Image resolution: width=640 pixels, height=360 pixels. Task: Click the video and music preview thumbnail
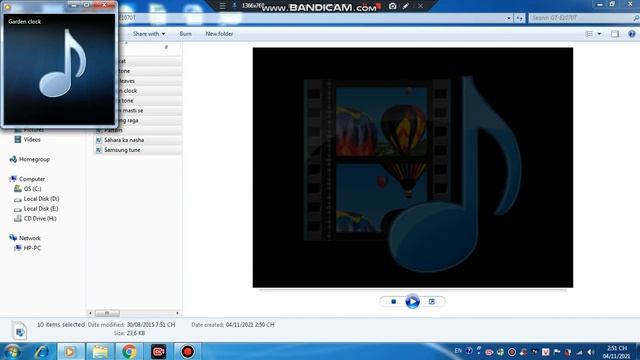[x=413, y=167]
